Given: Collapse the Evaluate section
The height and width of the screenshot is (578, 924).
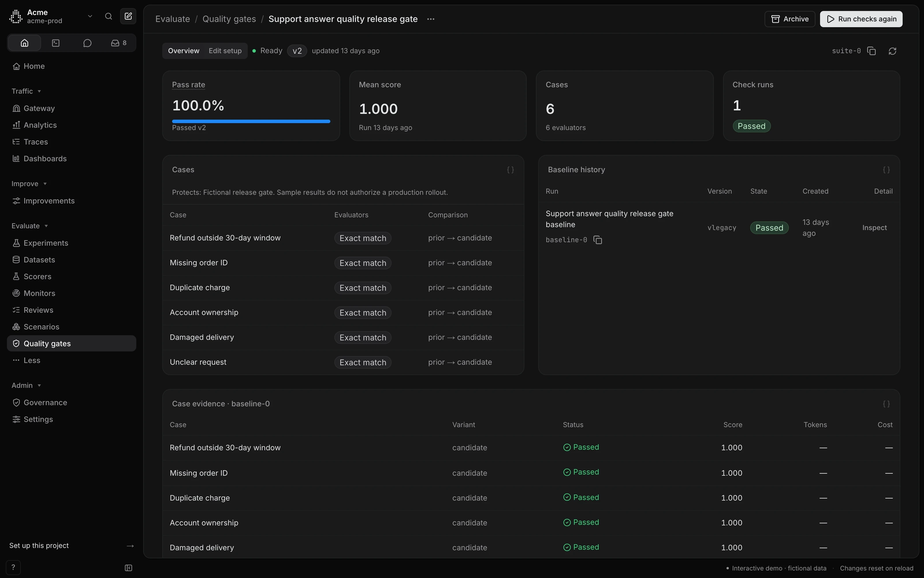Looking at the screenshot, I should point(29,226).
